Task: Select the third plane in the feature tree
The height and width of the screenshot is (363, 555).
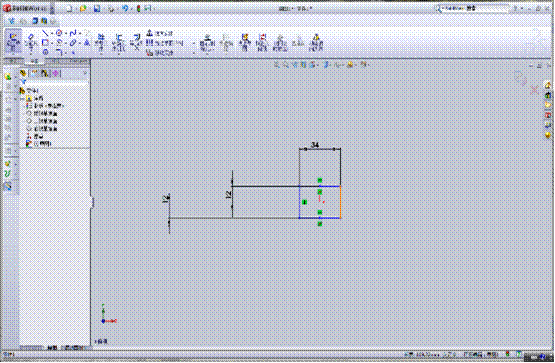Action: 42,128
